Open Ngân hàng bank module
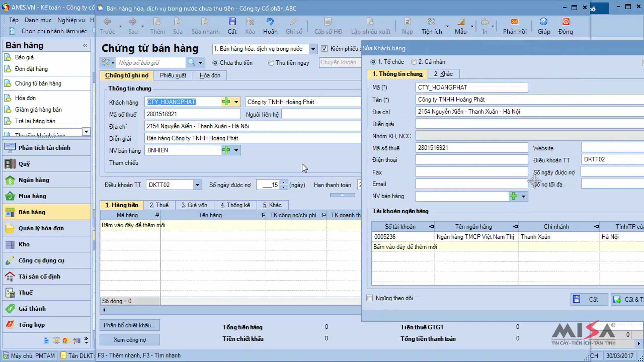 [47, 180]
